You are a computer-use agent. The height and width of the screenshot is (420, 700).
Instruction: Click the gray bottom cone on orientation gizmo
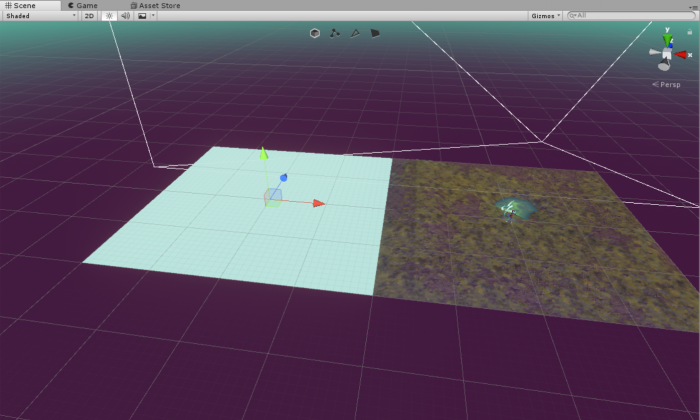click(664, 66)
